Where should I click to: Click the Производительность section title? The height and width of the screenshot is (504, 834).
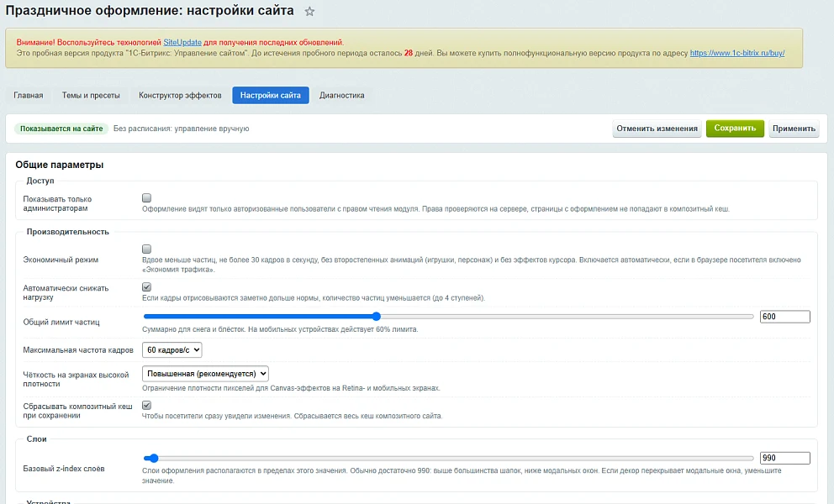point(67,232)
